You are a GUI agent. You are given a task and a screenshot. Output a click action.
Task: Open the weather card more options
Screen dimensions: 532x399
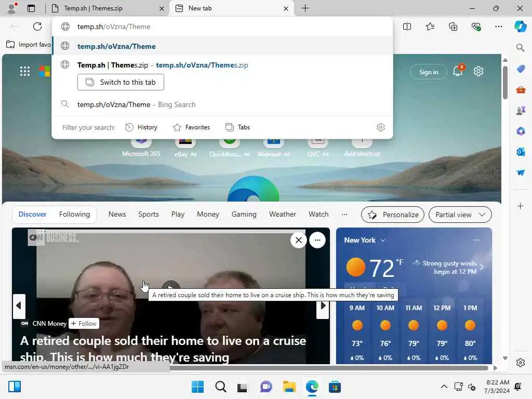coord(476,240)
